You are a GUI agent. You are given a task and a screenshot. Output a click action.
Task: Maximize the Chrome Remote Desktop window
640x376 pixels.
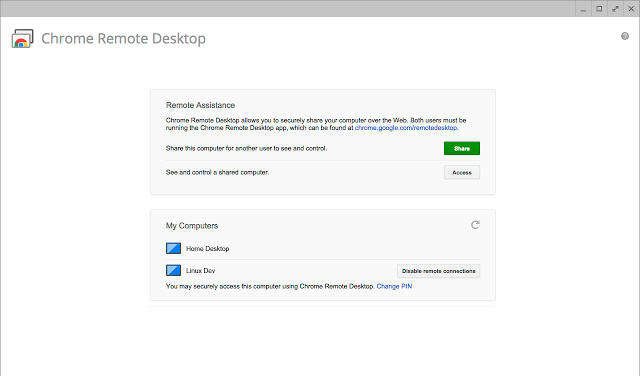click(599, 9)
